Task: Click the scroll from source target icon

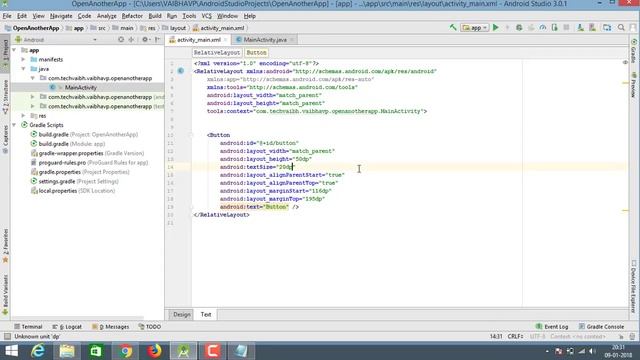Action: [121, 40]
